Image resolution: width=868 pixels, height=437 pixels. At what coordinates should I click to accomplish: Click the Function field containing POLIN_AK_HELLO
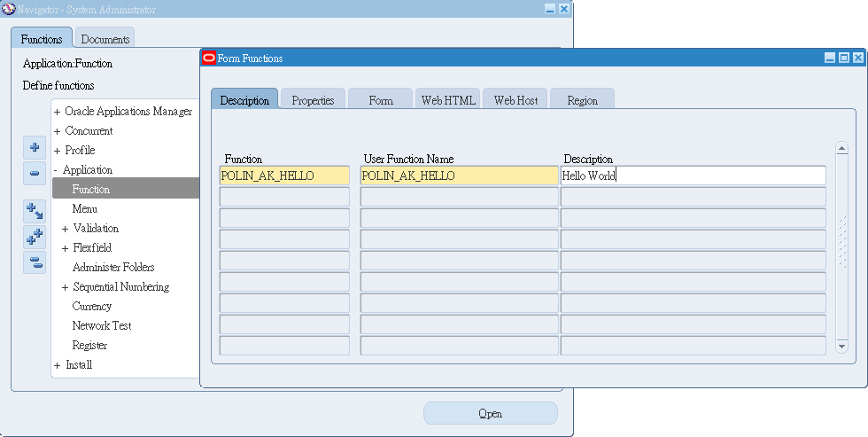point(284,176)
